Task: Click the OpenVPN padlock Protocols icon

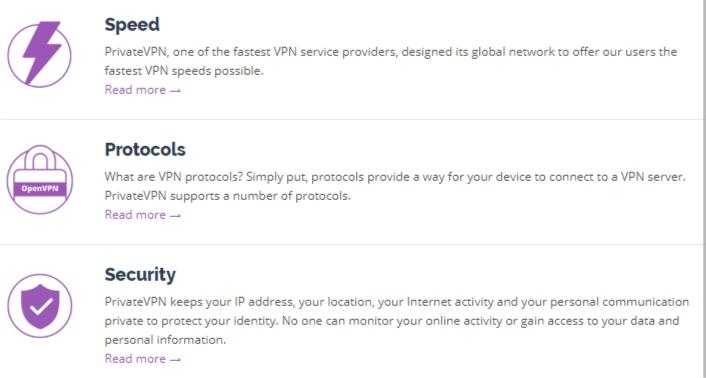Action: pyautogui.click(x=40, y=179)
